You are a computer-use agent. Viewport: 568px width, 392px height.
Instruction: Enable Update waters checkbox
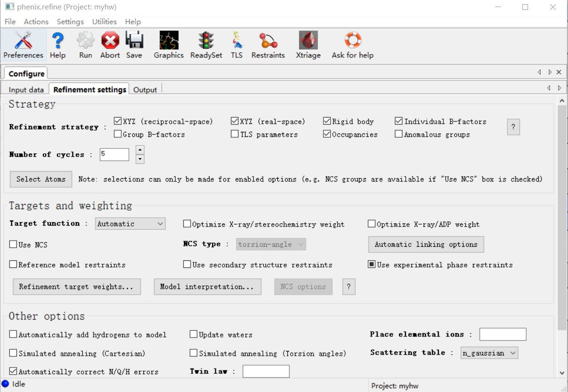[194, 335]
